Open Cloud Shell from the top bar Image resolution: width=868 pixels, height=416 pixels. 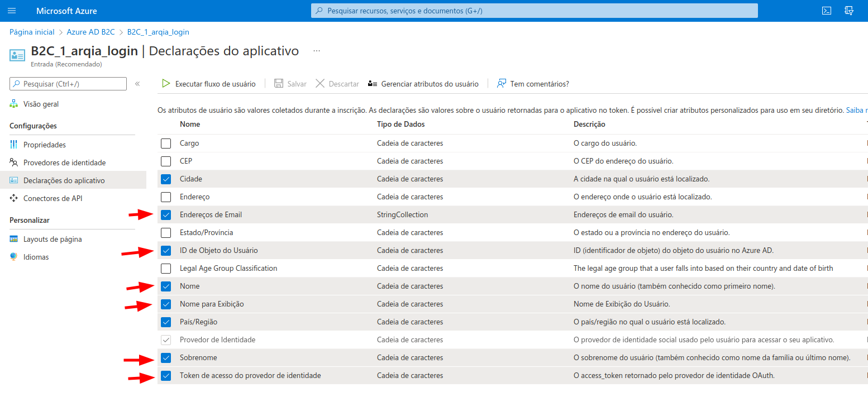tap(826, 11)
